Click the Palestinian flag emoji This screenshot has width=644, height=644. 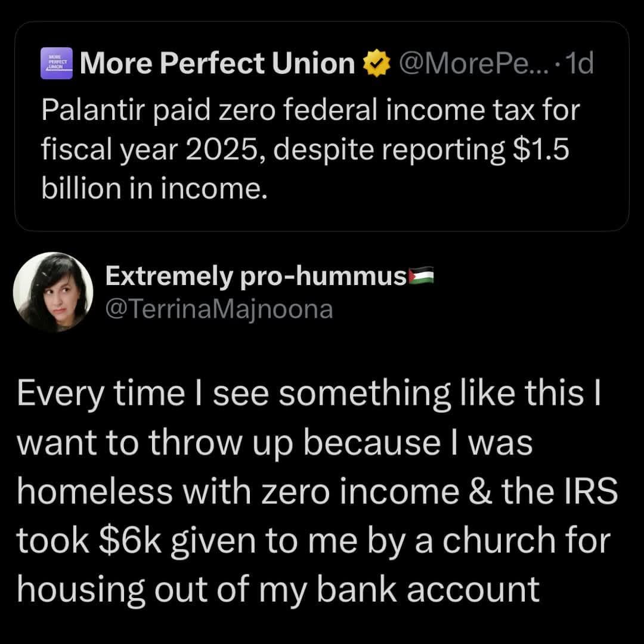pos(422,277)
